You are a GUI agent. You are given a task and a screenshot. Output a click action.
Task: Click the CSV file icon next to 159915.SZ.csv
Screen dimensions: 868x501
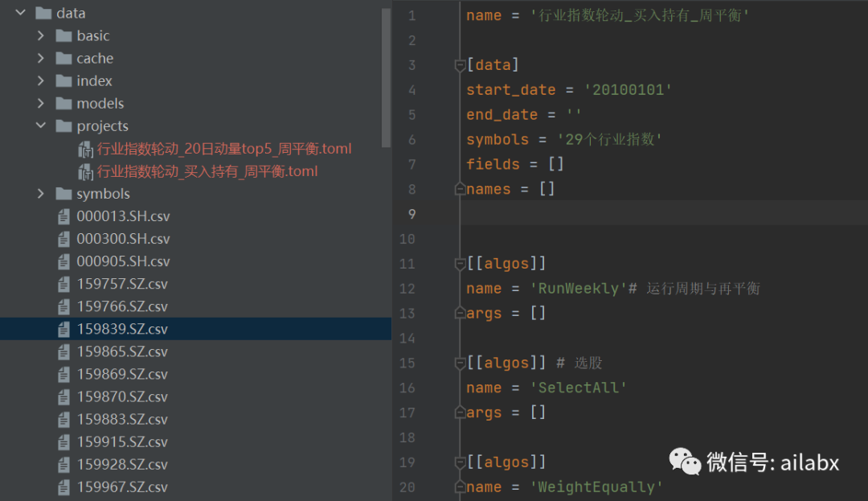click(63, 441)
